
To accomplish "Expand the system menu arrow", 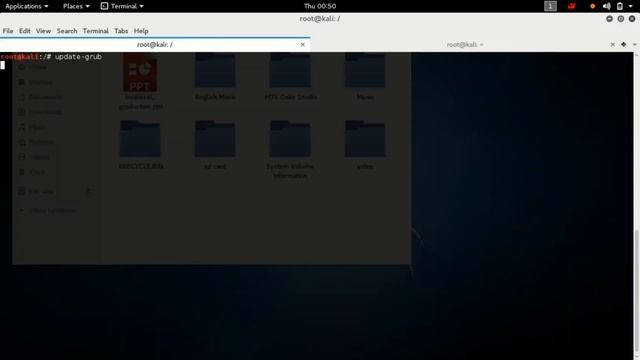I will pyautogui.click(x=631, y=6).
